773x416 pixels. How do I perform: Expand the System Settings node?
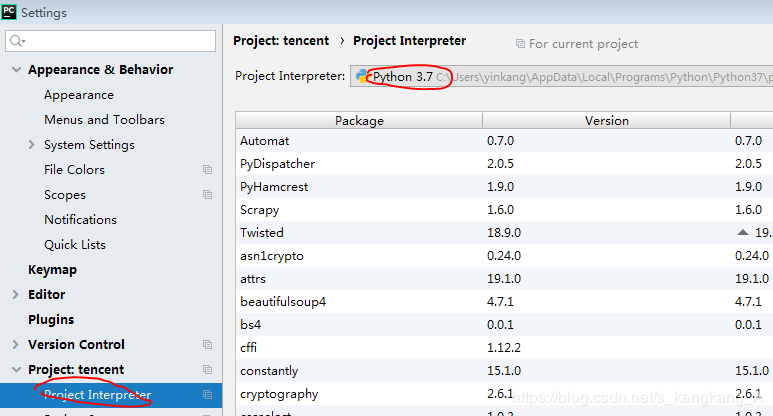[x=32, y=145]
